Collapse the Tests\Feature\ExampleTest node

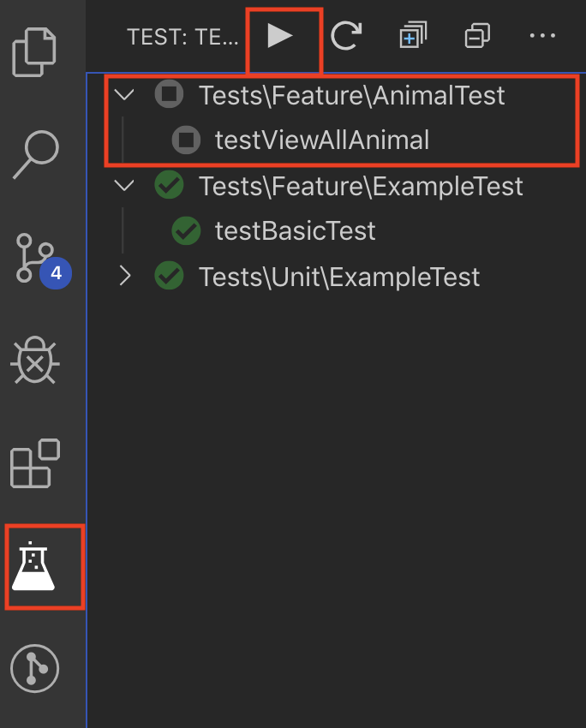pos(125,185)
